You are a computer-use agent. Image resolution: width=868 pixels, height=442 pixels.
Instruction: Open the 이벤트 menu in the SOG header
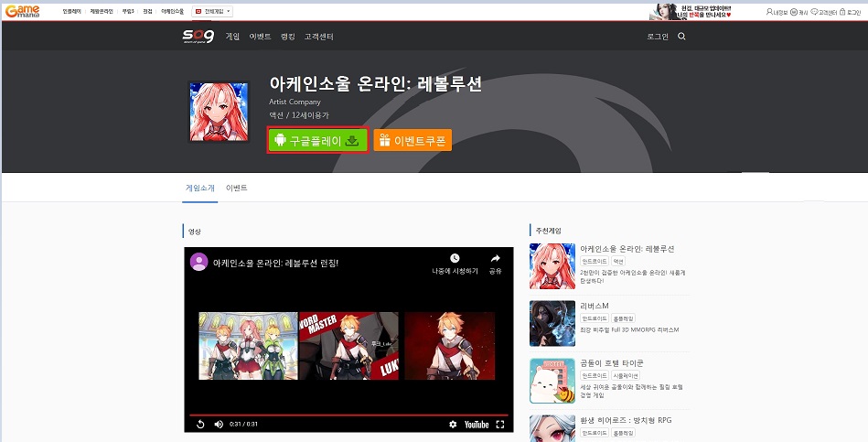click(260, 37)
